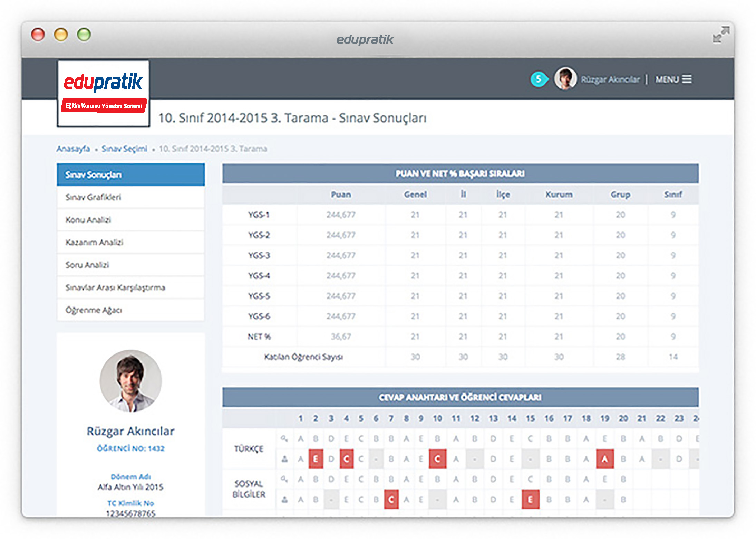The width and height of the screenshot is (756, 539).
Task: Click the NET % row label
Action: tap(259, 337)
